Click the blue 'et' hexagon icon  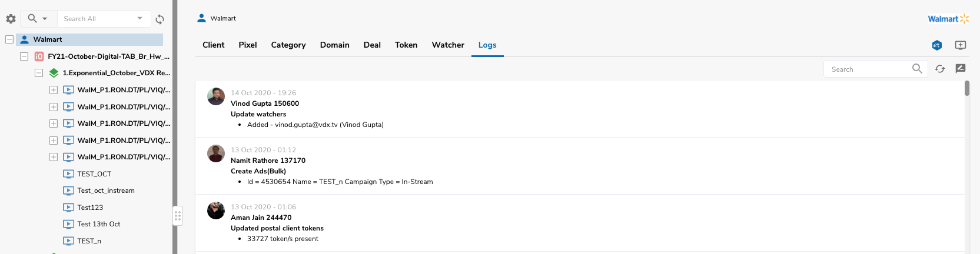pyautogui.click(x=936, y=45)
